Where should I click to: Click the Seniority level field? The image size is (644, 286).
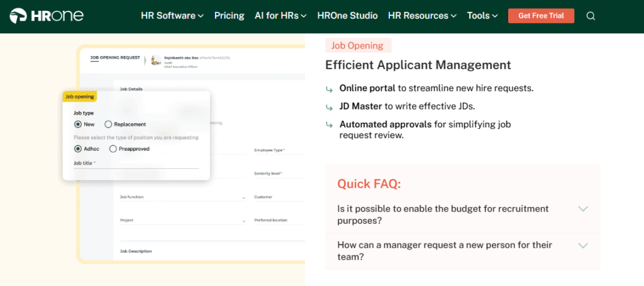tap(279, 174)
